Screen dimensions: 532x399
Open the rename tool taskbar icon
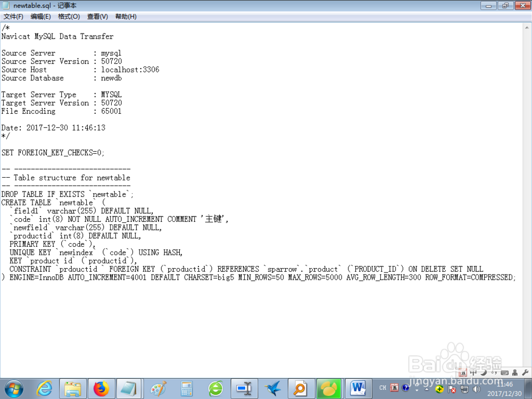click(244, 389)
